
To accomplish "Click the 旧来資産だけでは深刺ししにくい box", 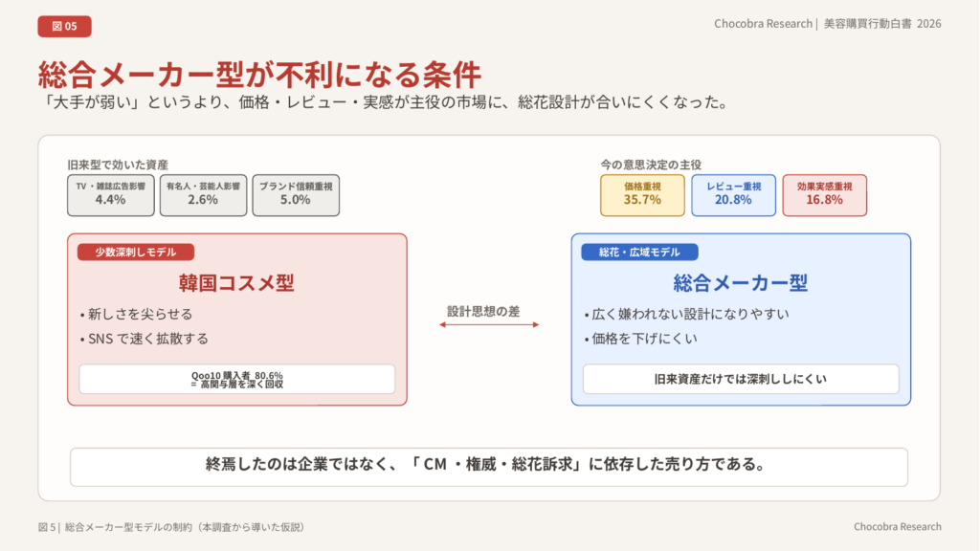I will 740,379.
